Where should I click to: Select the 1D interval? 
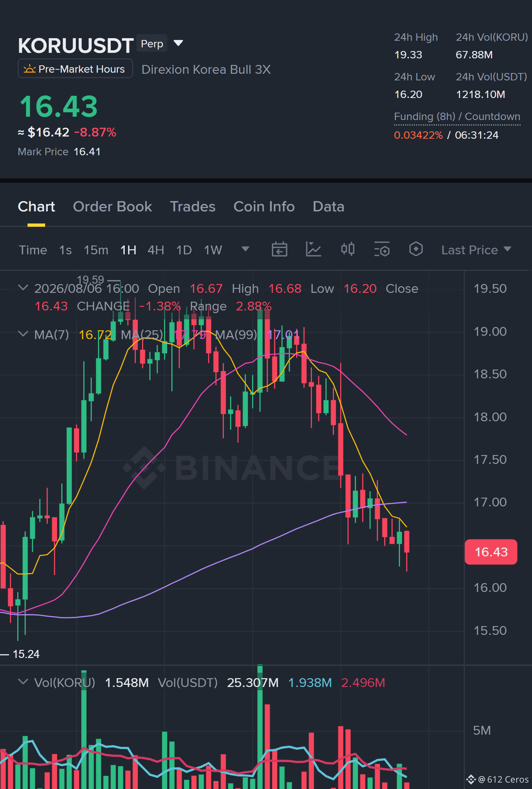click(x=184, y=250)
